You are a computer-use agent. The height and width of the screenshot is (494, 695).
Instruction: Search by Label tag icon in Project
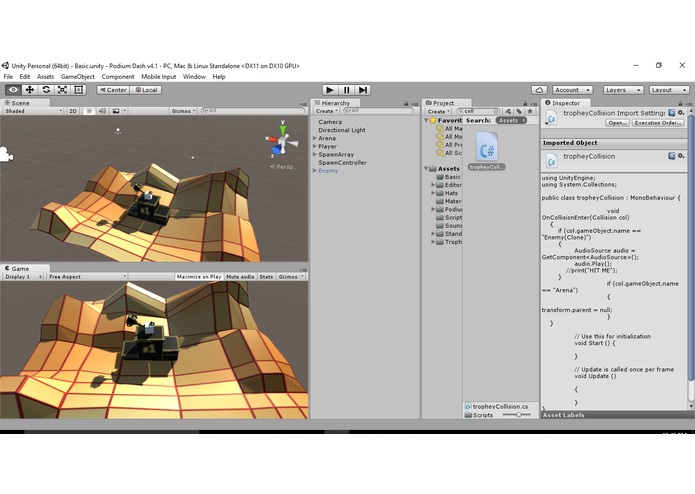tap(519, 111)
